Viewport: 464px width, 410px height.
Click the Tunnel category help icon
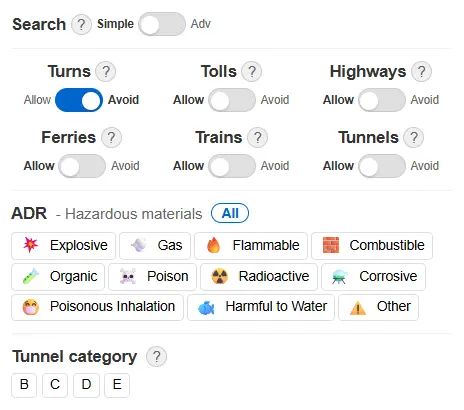[156, 357]
